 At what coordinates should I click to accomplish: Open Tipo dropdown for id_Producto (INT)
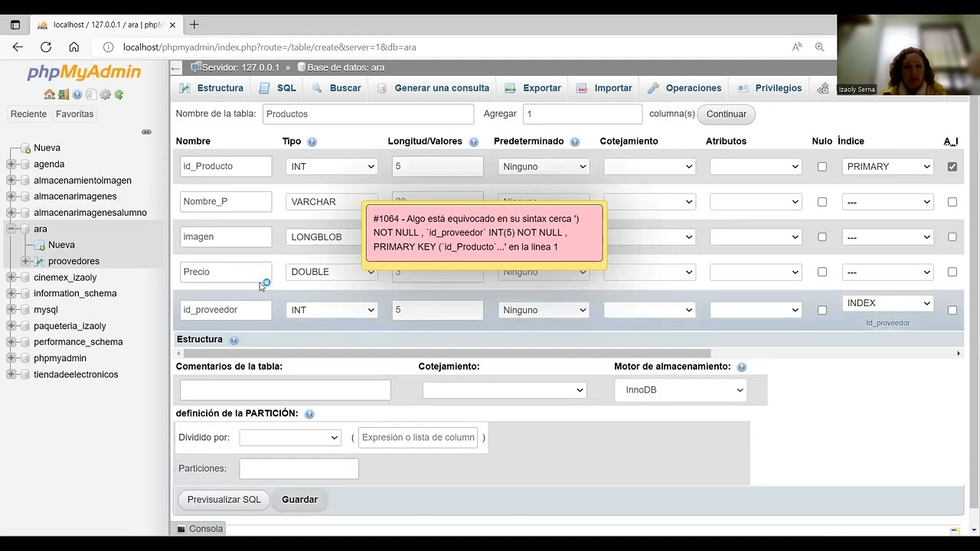coord(332,167)
